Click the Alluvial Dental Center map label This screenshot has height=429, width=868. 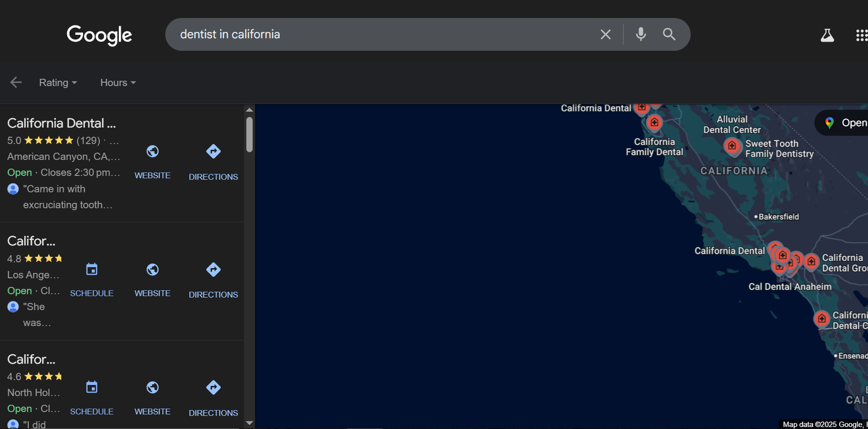[732, 125]
